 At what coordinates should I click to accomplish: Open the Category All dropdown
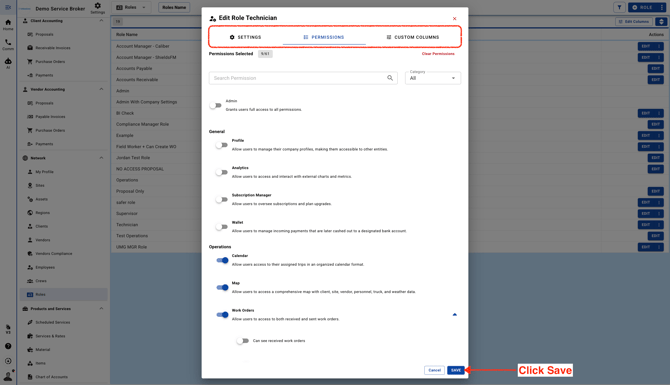tap(433, 78)
